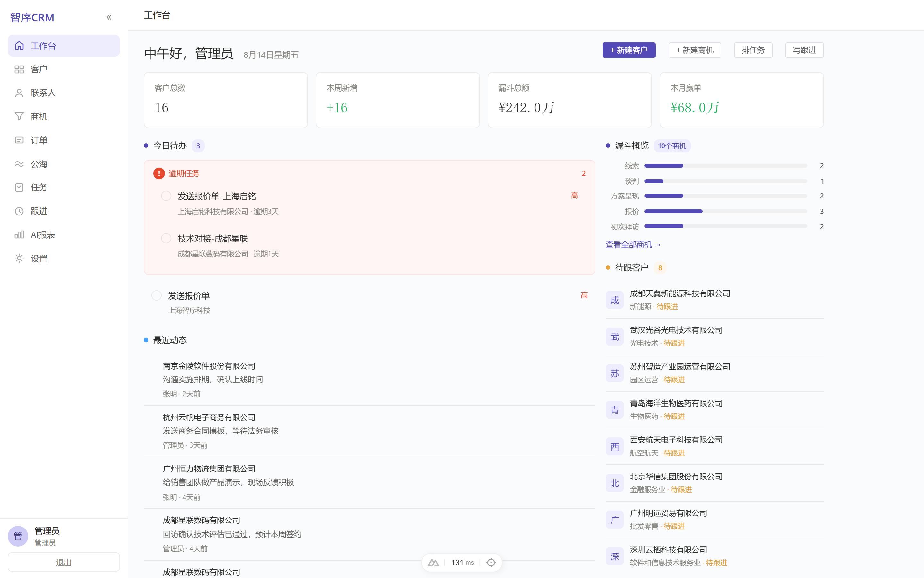Open the 公海 page
Screen dimensions: 924x578
pos(64,164)
